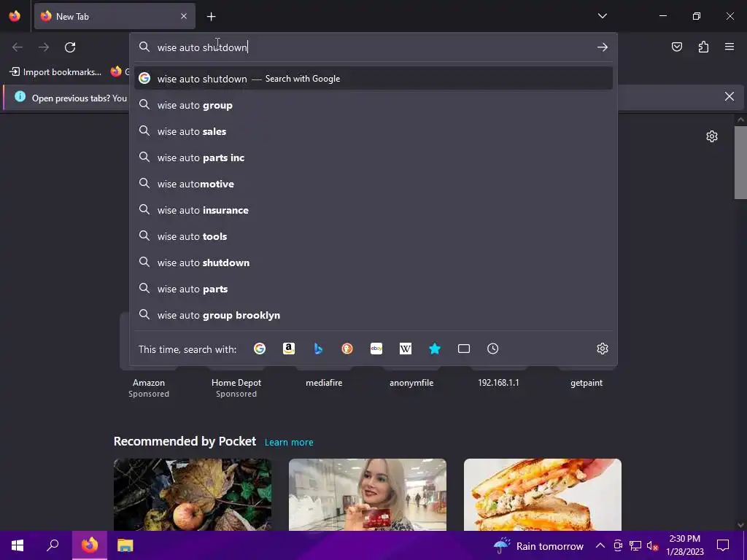Search open tabs using the tab icon
747x560 pixels.
pos(463,349)
